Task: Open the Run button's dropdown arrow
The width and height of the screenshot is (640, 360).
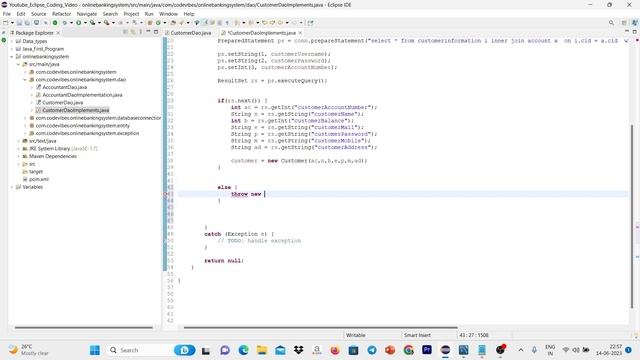Action: pos(85,23)
